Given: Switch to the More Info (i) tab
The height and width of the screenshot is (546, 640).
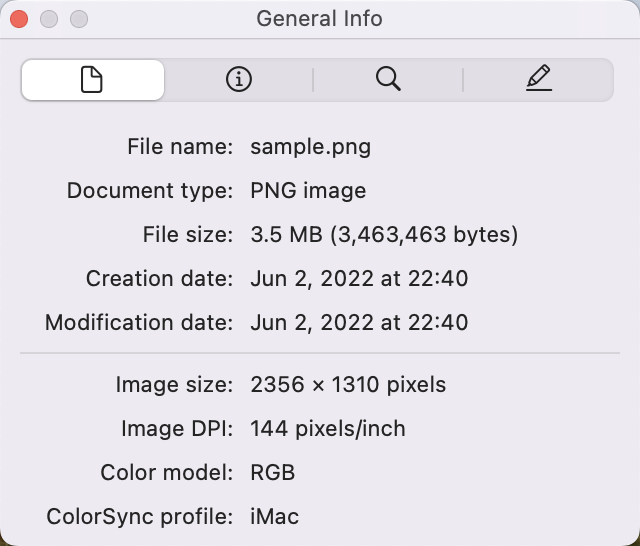Looking at the screenshot, I should pyautogui.click(x=239, y=79).
